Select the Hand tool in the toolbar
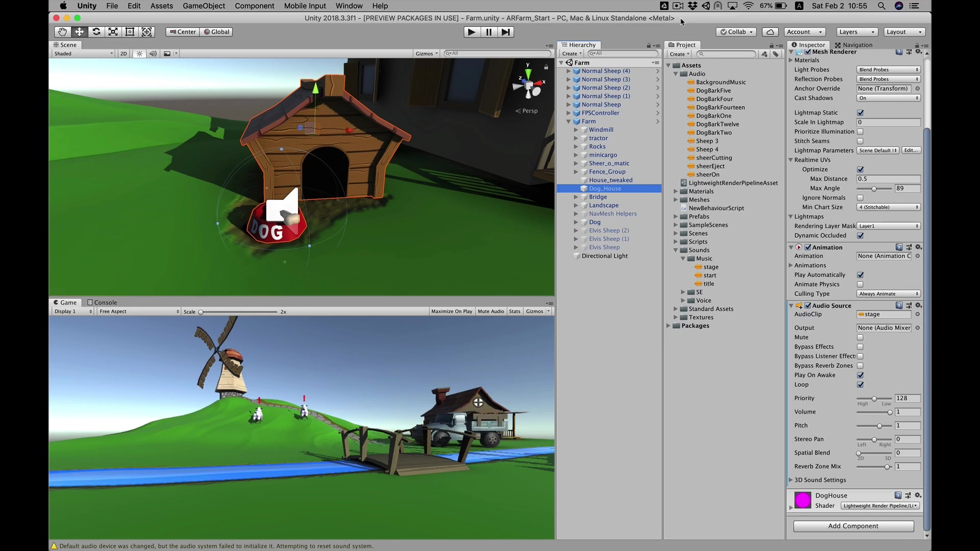Screen dimensions: 980x551 pyautogui.click(x=62, y=32)
